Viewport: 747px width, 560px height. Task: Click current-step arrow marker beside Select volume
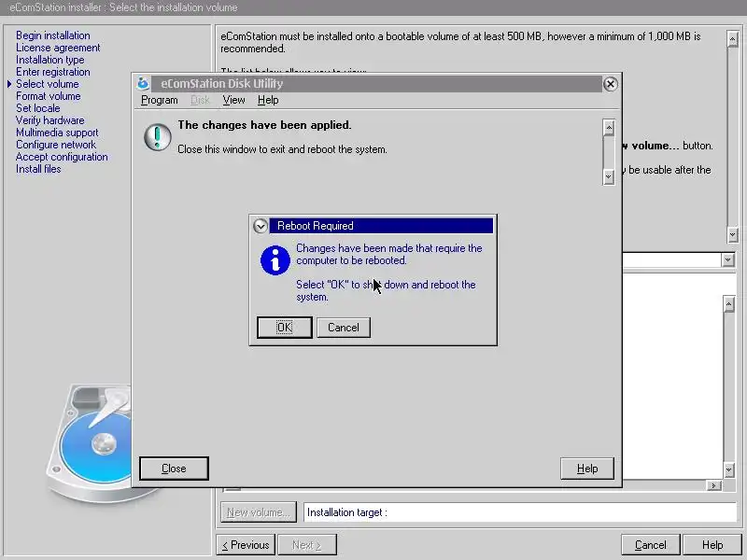point(9,84)
